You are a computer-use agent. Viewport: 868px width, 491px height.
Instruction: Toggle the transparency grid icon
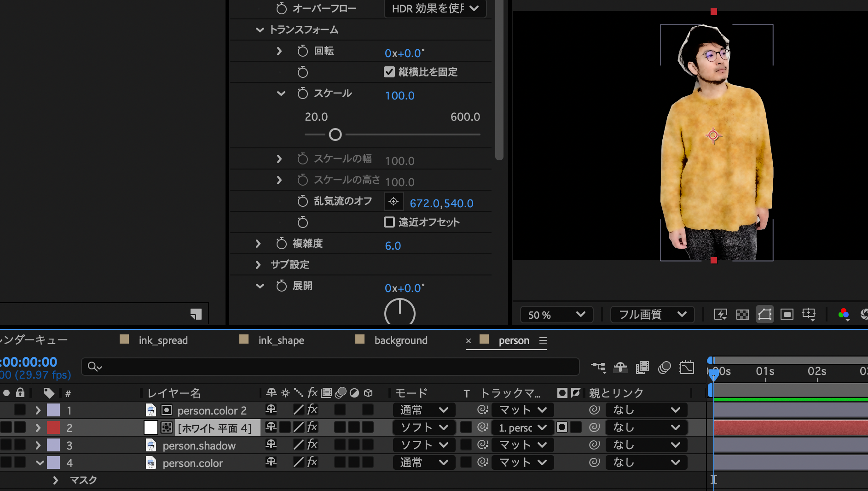(x=742, y=315)
